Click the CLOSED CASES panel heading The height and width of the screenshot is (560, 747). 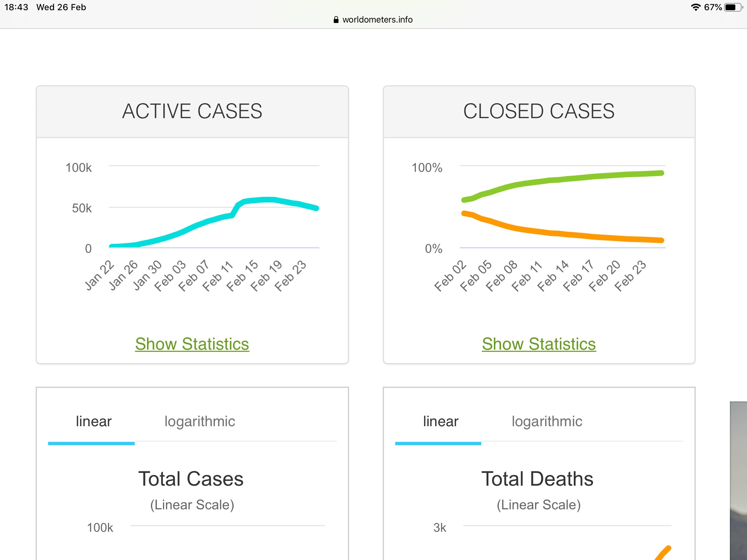coord(539,111)
